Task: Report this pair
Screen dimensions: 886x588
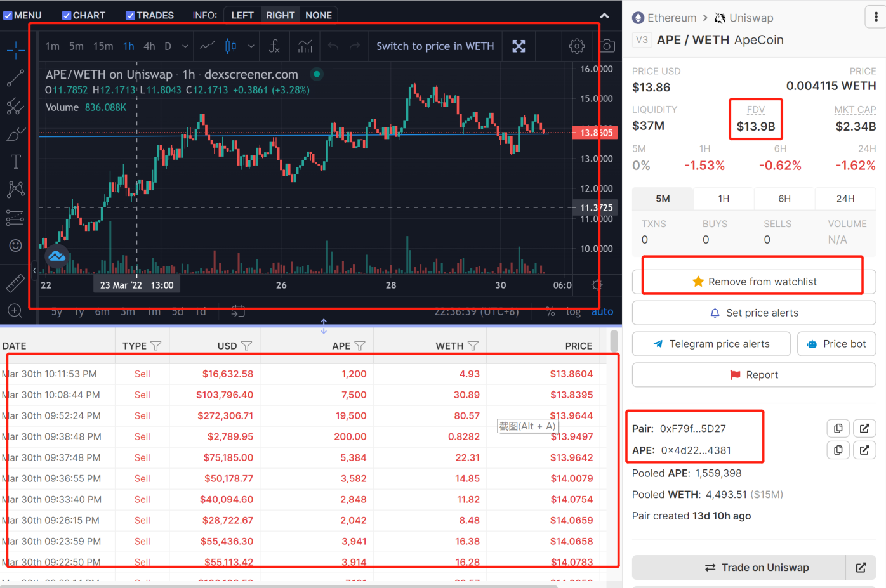Action: pyautogui.click(x=754, y=375)
